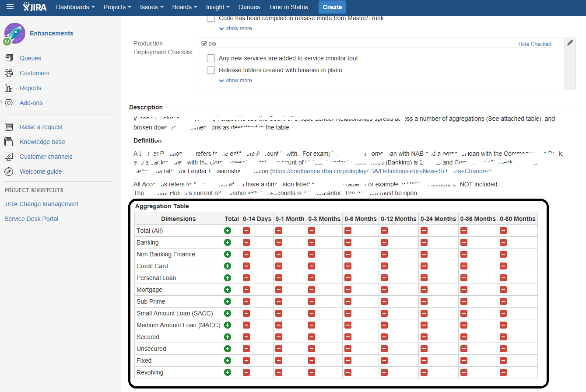
Task: Open the hamburger sidebar menu
Action: [10, 7]
